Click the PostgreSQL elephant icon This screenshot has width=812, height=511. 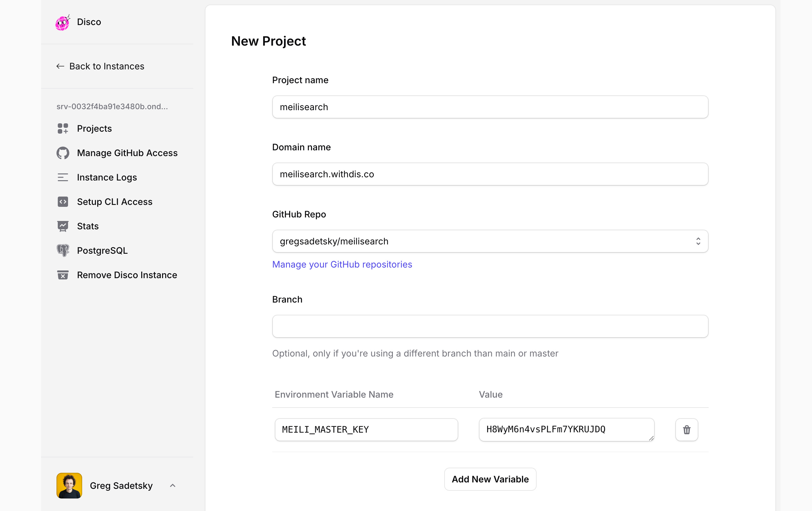coord(63,251)
